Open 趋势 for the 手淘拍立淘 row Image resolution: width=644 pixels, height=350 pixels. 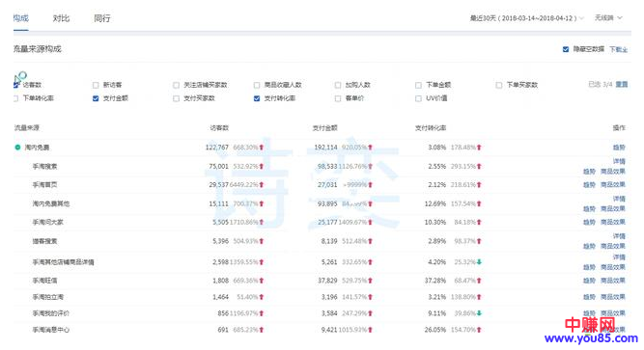[589, 297]
